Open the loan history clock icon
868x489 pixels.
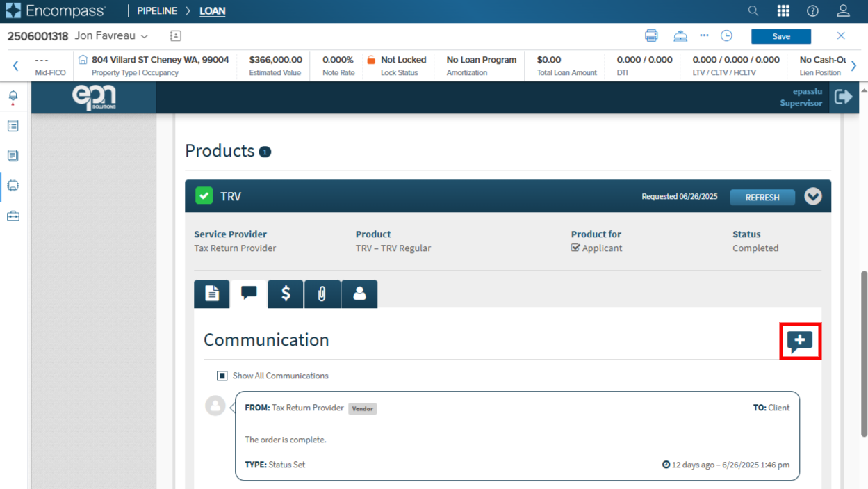pos(726,35)
